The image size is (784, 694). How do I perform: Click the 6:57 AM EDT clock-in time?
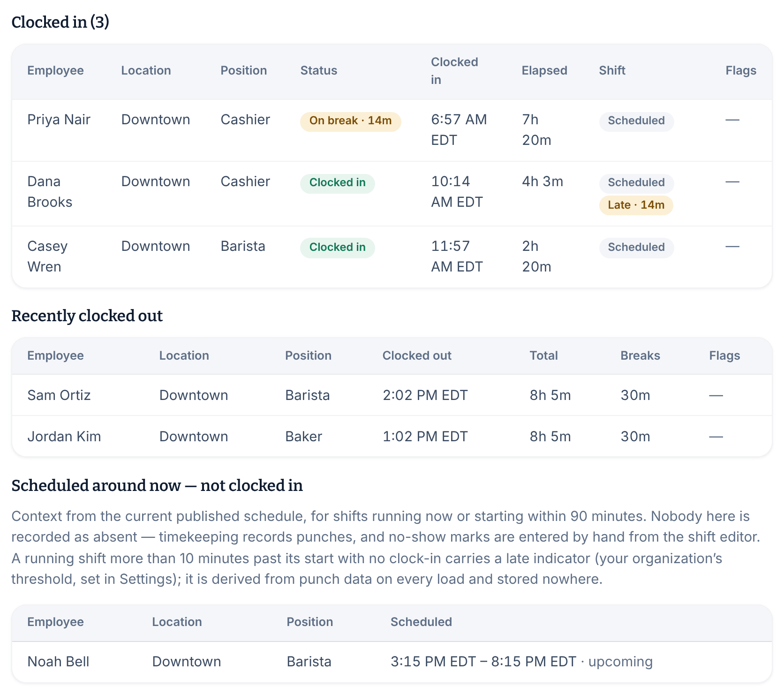tap(459, 130)
